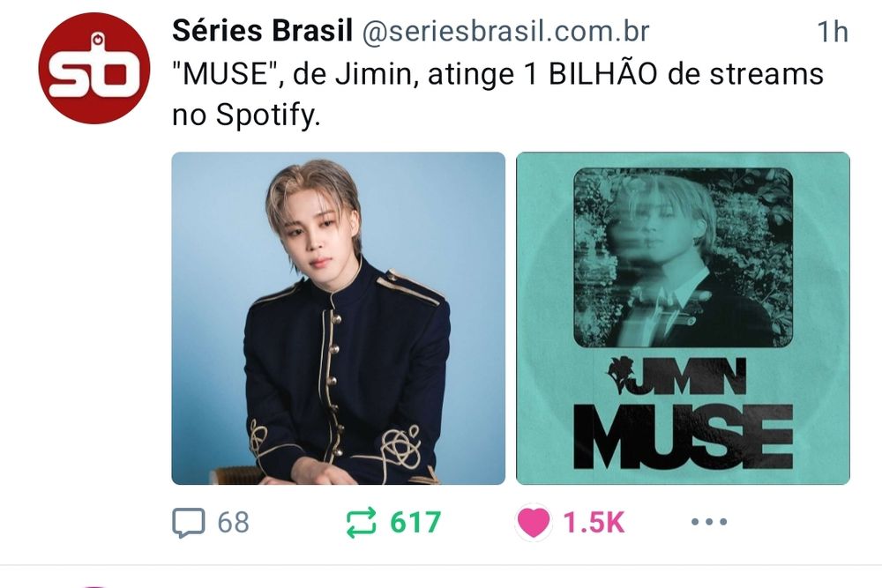Open the Séries Brasil red avatar logo
The image size is (882, 588).
point(94,68)
